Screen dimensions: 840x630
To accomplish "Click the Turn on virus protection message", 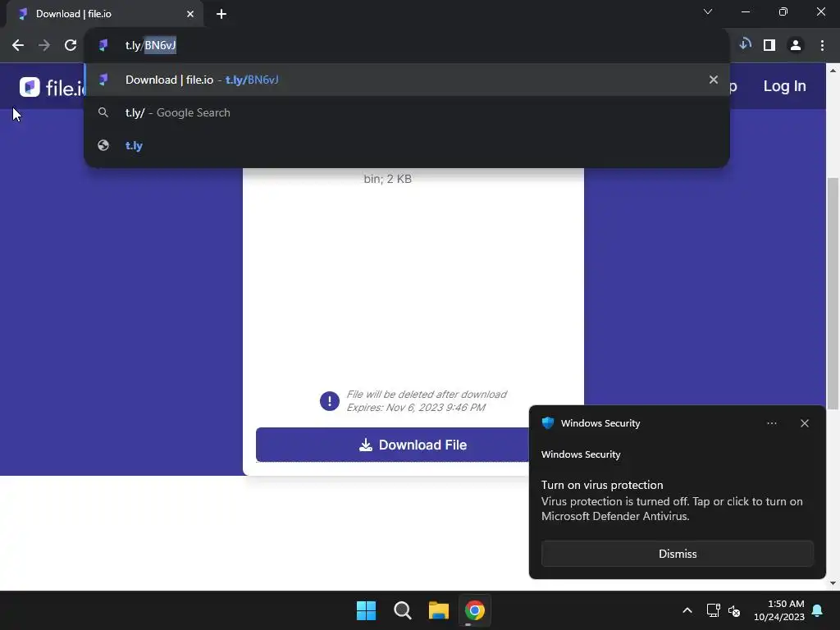I will click(x=672, y=501).
